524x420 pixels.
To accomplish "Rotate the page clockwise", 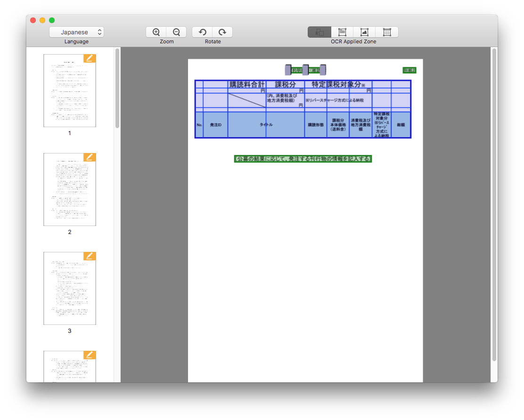I will 222,32.
